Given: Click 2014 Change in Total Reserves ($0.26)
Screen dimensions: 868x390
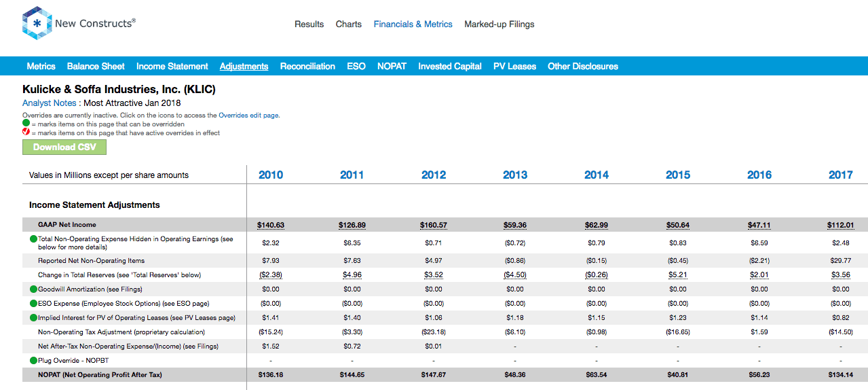Looking at the screenshot, I should point(597,275).
